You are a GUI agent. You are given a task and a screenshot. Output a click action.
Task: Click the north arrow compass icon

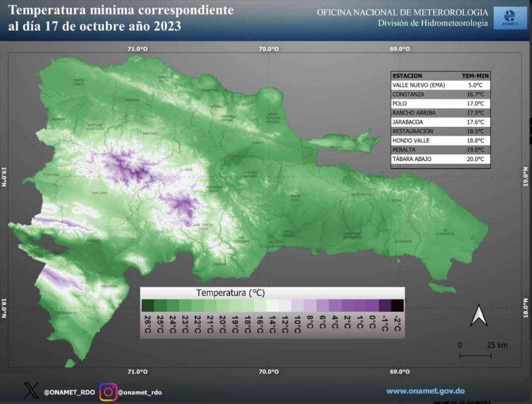(478, 316)
